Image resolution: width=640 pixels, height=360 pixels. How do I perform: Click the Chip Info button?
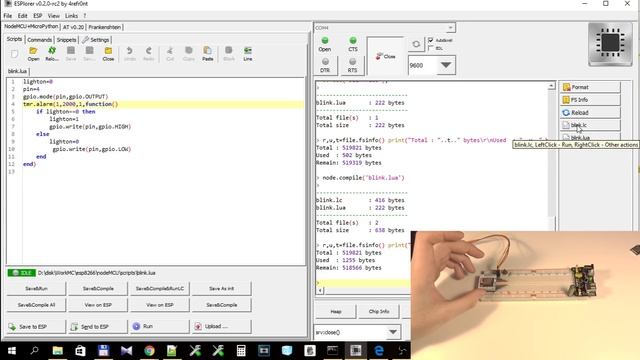coord(379,311)
